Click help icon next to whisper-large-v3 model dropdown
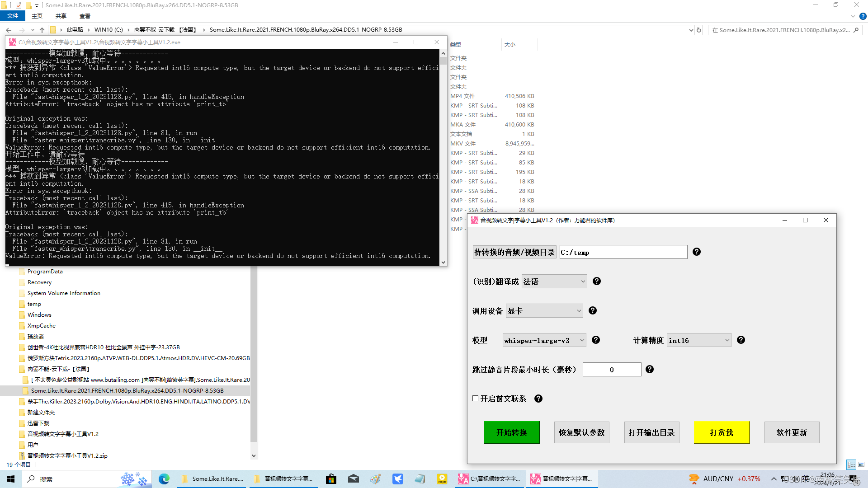Screen dimensions: 868x488 click(596, 340)
